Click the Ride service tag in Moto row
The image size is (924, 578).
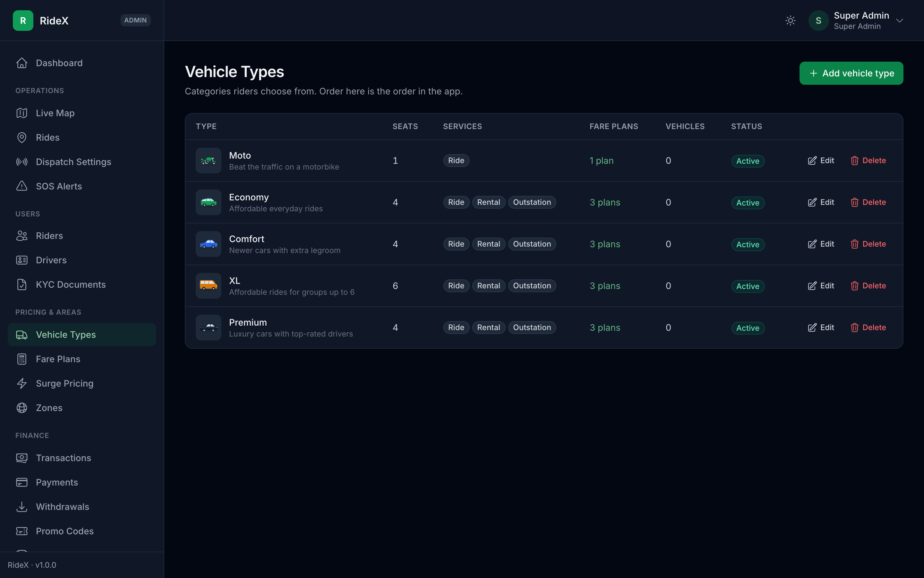pos(456,161)
